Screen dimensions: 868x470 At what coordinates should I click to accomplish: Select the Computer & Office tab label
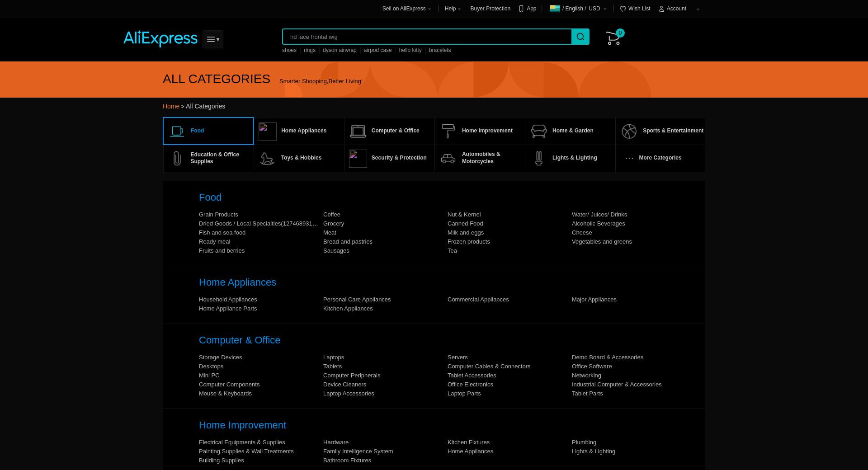pyautogui.click(x=395, y=131)
